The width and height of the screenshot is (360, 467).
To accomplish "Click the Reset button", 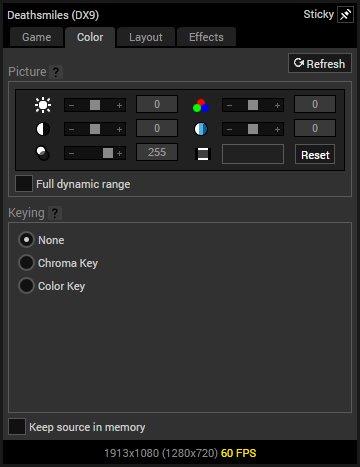I will [315, 154].
